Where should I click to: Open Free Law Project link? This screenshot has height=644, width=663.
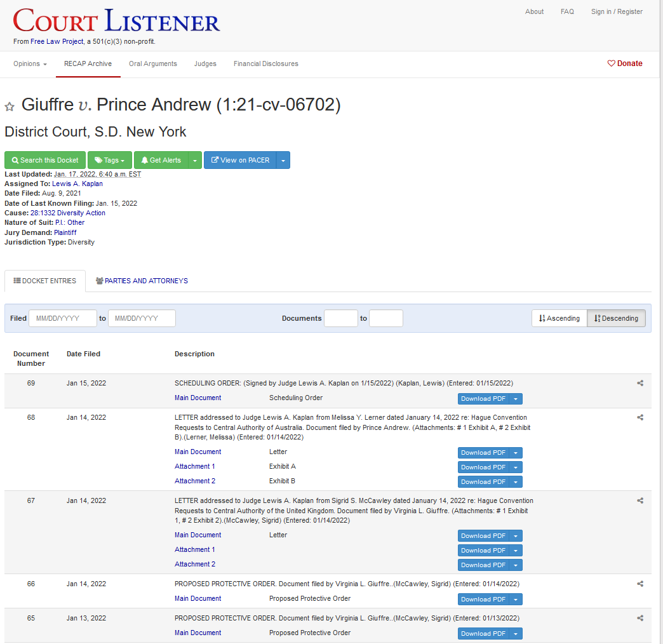(57, 41)
